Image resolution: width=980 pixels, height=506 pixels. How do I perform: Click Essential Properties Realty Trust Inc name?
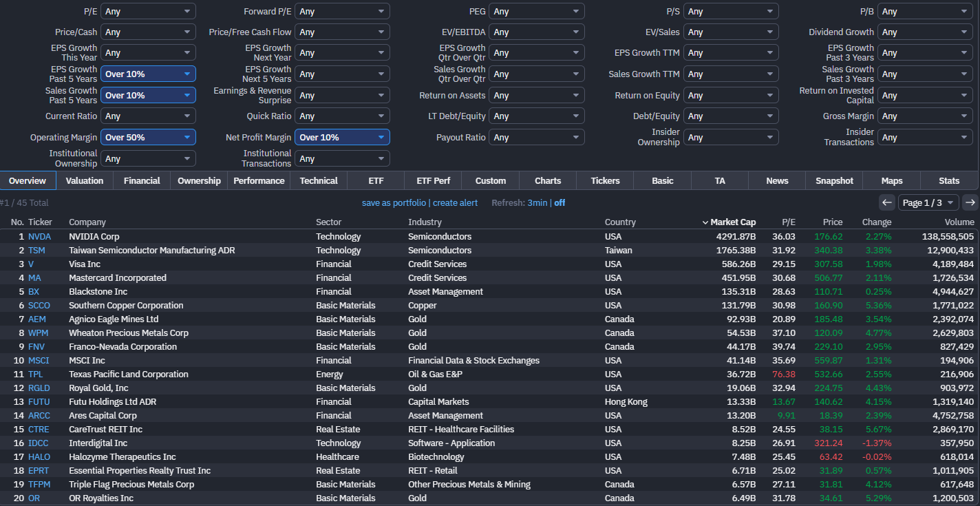point(140,471)
